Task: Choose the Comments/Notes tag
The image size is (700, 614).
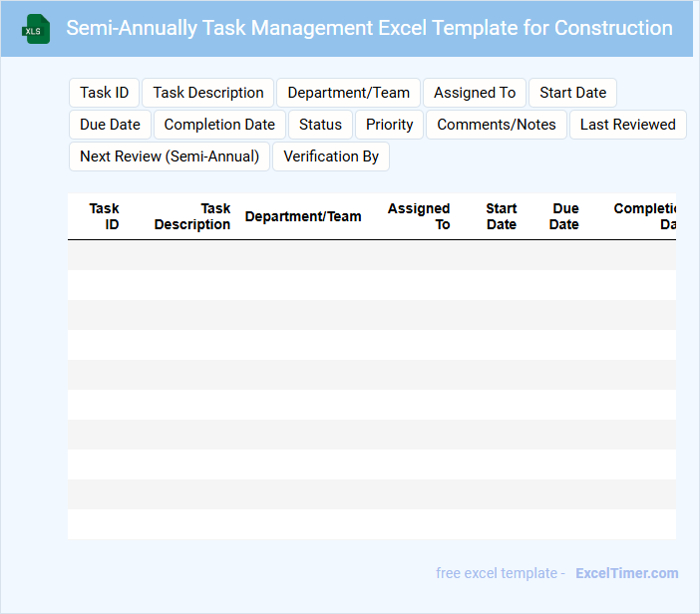Action: 497,125
